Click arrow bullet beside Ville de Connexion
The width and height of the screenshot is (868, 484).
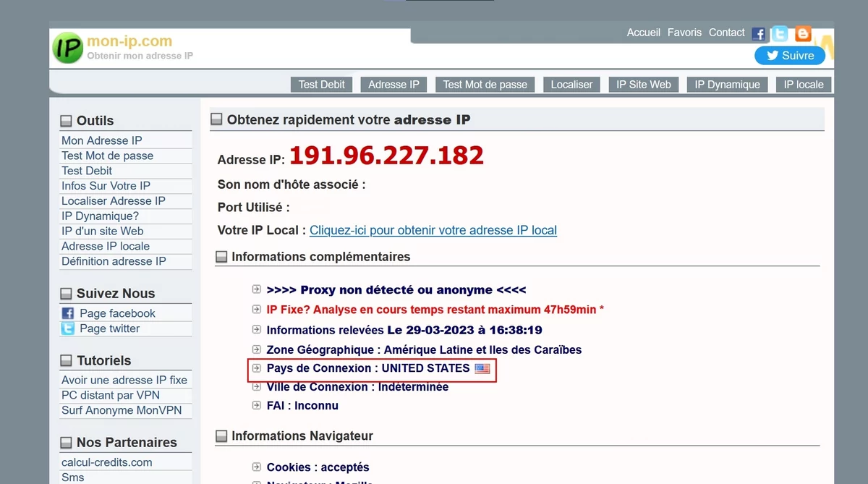[256, 386]
